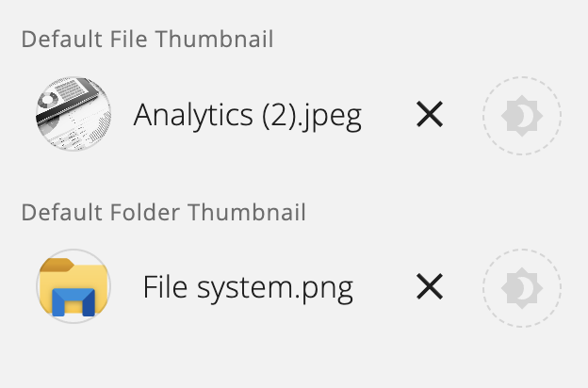Click the Default File Thumbnail heading
The image size is (588, 388).
pos(147,39)
